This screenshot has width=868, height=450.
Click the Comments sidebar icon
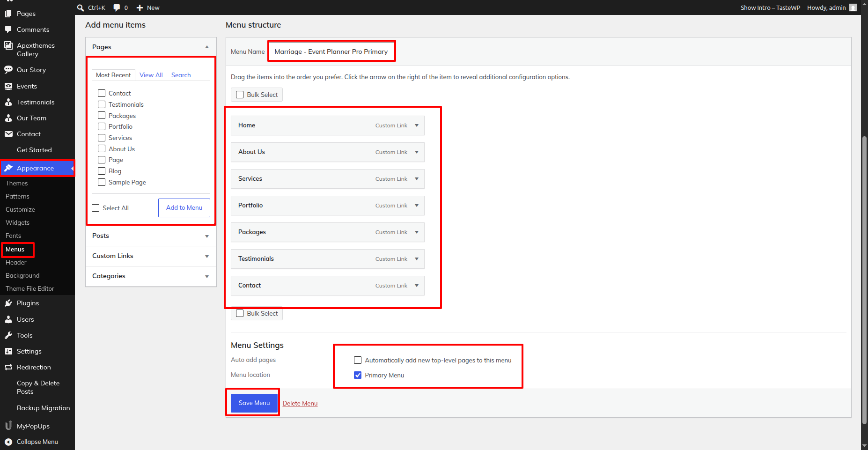tap(8, 30)
